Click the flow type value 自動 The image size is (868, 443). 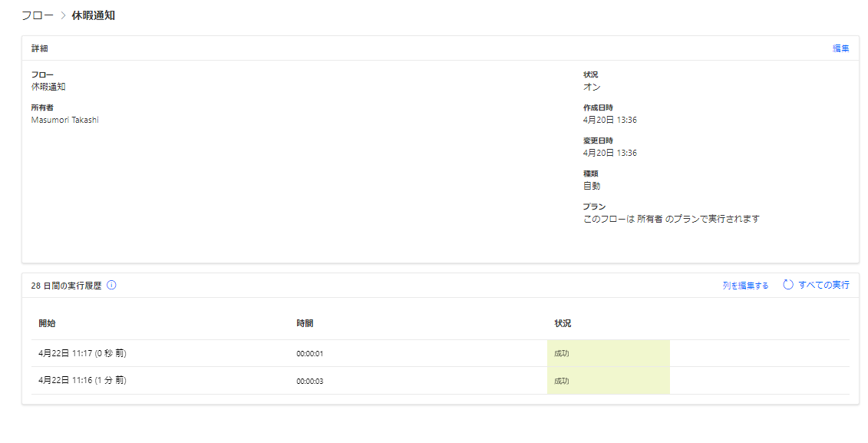[592, 186]
